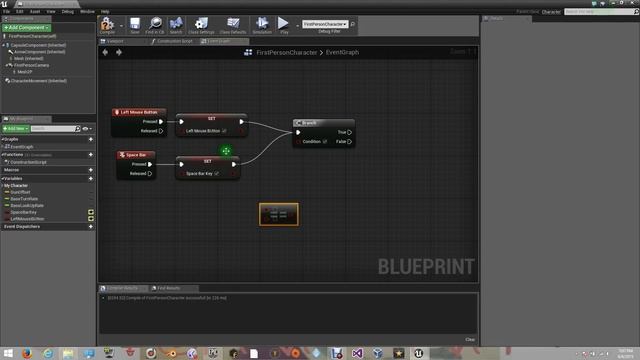Toggle the Branch node Condition checkbox

(x=325, y=142)
